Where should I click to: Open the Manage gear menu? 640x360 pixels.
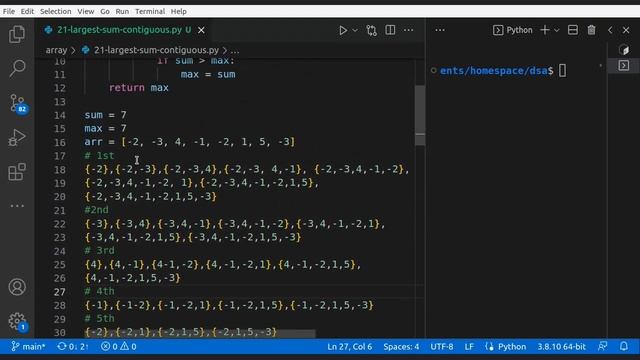pos(18,322)
